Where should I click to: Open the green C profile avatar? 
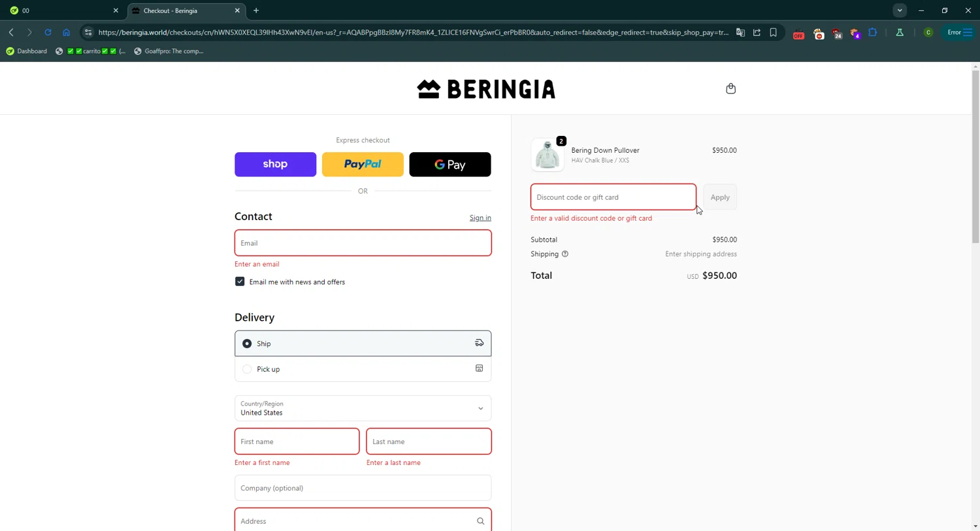pos(928,32)
